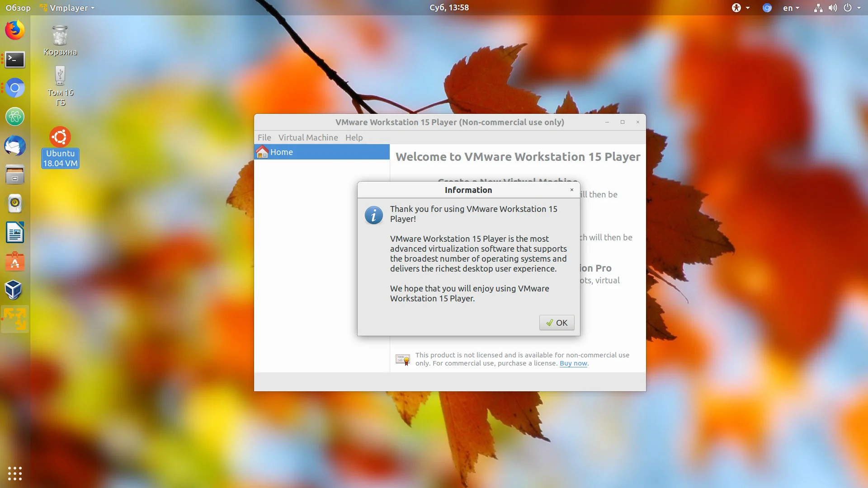Screen dimensions: 868x488
Task: Launch Firefox from the dock
Action: pyautogui.click(x=14, y=30)
